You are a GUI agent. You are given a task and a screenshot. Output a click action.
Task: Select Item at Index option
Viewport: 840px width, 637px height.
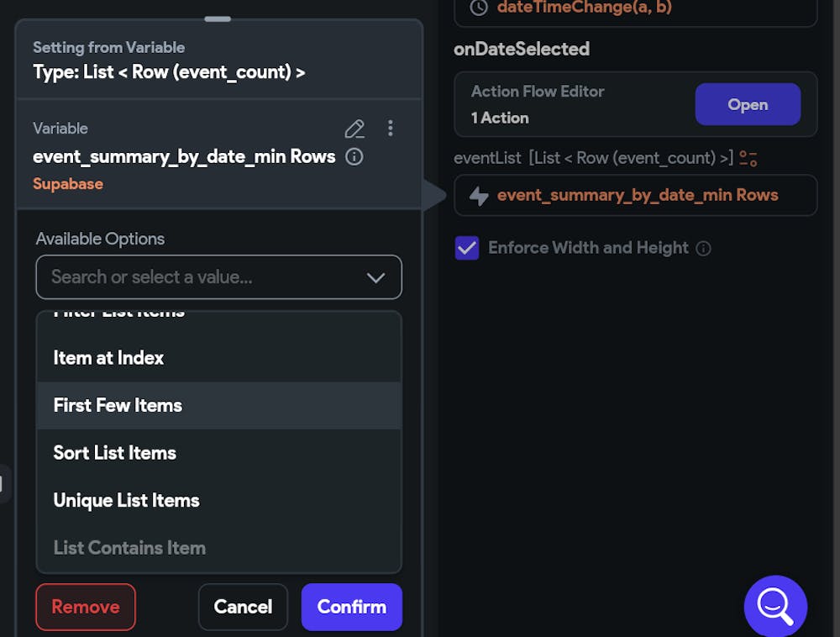(x=108, y=358)
